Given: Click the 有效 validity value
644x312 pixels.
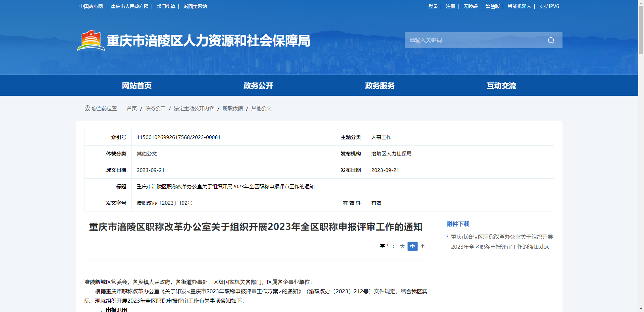Looking at the screenshot, I should click(376, 203).
